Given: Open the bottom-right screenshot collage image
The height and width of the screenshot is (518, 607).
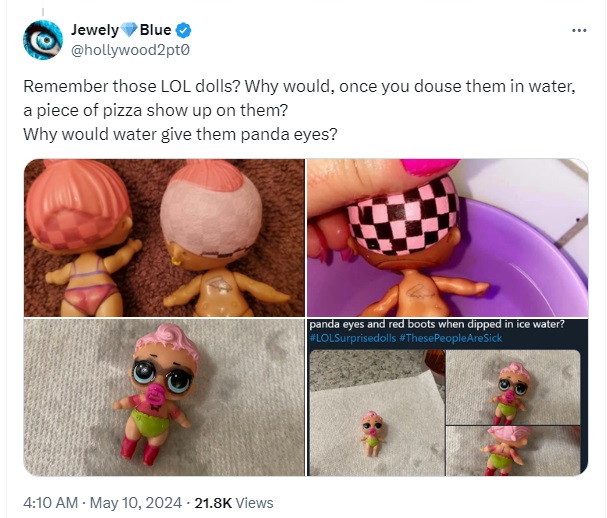Looking at the screenshot, I should 448,397.
